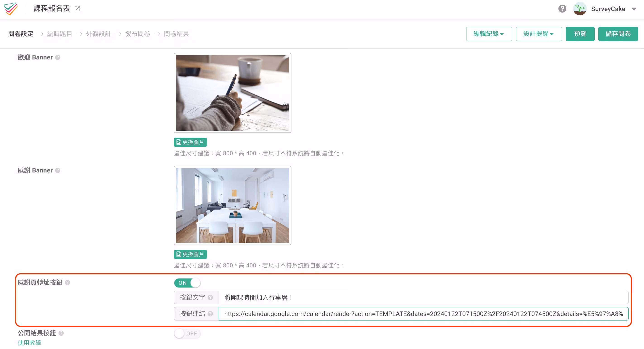Open survey in new window icon
Image resolution: width=644 pixels, height=349 pixels.
pos(77,9)
